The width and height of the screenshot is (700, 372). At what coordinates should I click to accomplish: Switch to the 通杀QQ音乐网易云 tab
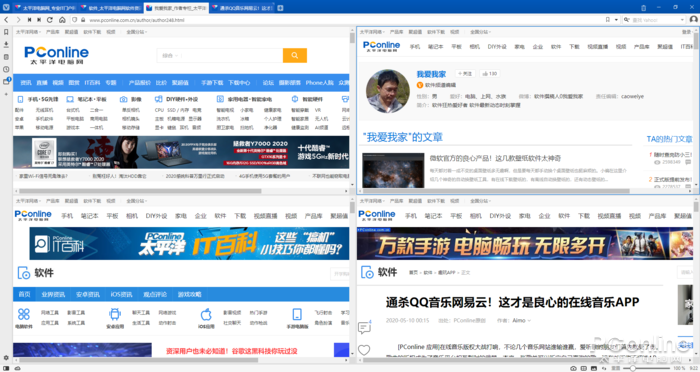[x=242, y=8]
